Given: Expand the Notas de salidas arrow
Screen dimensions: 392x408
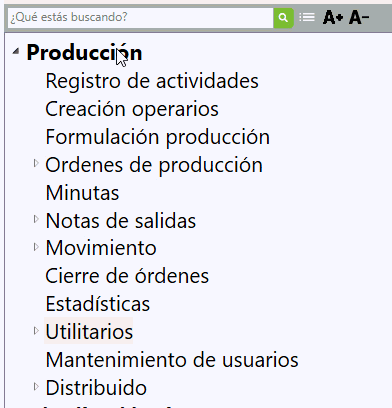Looking at the screenshot, I should (x=36, y=219).
